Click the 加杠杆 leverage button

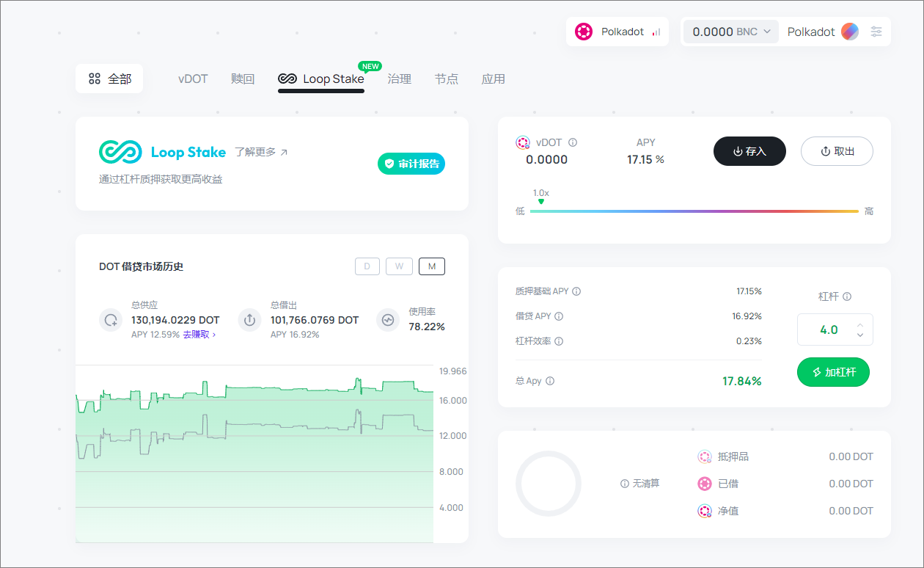833,372
